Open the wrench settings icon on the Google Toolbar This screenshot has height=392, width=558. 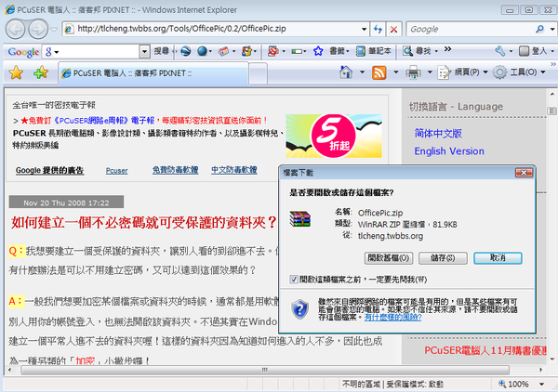click(500, 51)
